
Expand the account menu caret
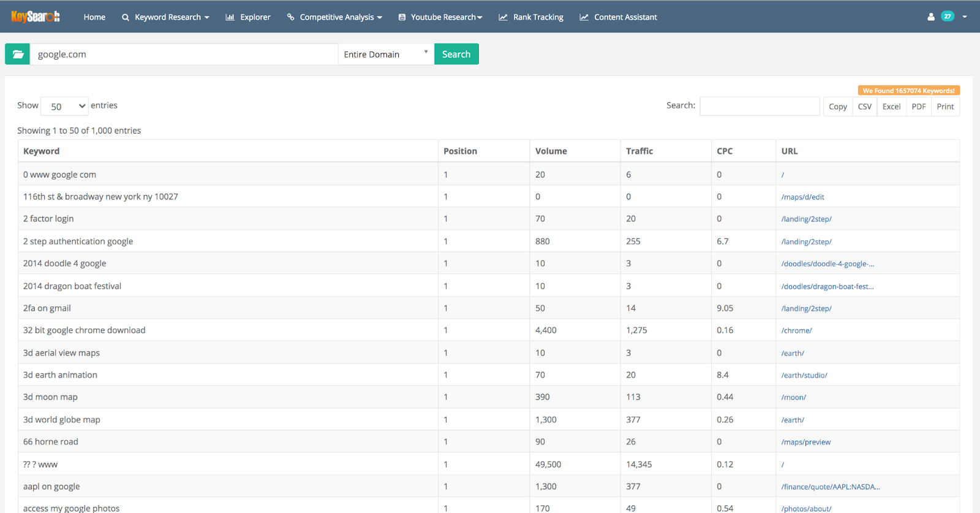click(965, 17)
